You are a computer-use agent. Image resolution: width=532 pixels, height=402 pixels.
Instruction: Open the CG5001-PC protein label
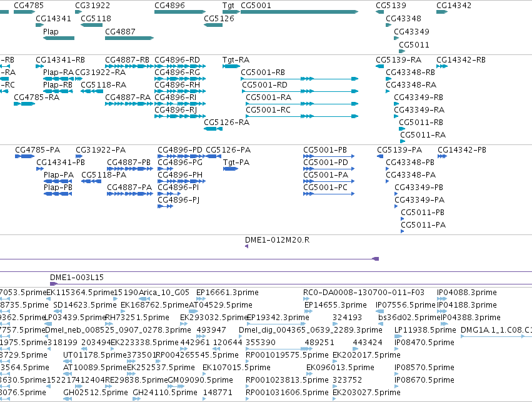click(325, 188)
